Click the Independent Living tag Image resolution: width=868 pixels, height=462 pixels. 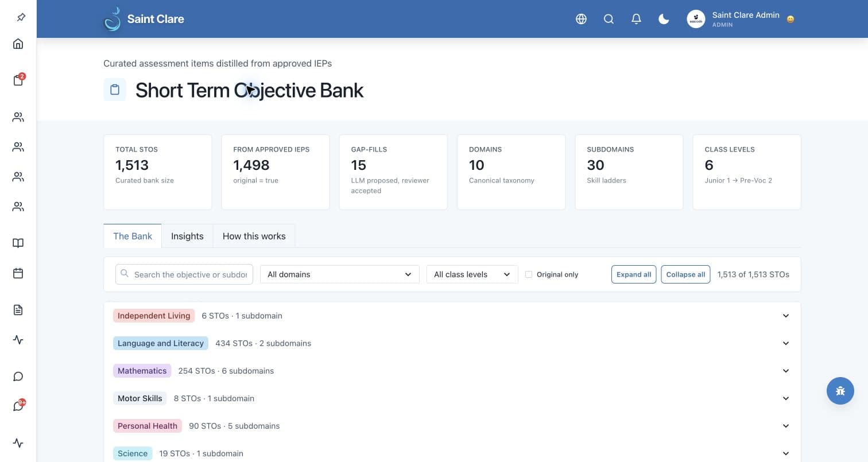point(154,316)
